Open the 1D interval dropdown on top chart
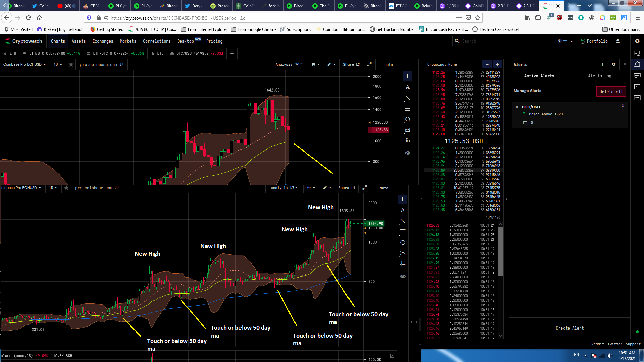 (x=58, y=64)
